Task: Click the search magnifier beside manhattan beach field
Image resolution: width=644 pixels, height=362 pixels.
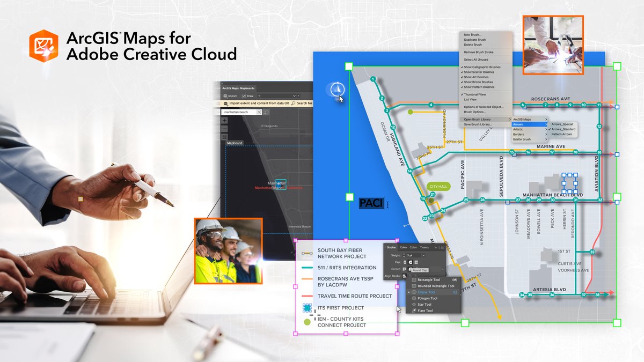Action: 266,112
